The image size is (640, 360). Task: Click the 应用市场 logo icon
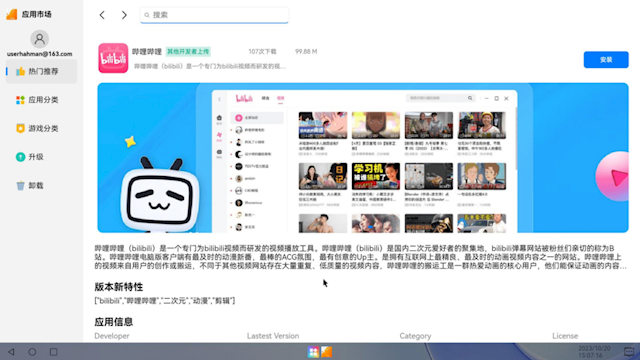click(x=12, y=14)
